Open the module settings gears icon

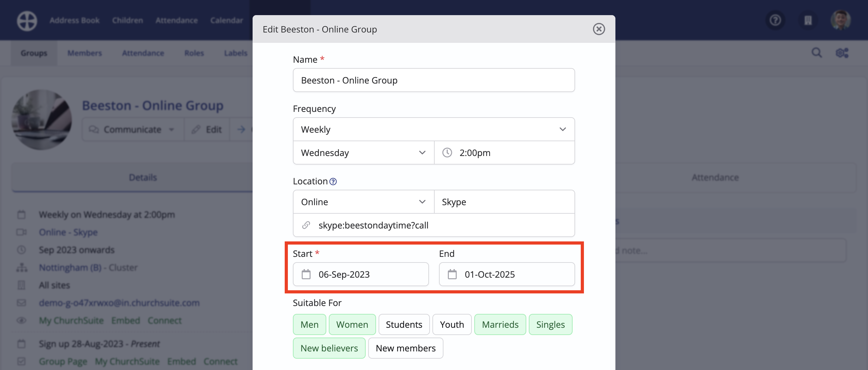tap(842, 53)
